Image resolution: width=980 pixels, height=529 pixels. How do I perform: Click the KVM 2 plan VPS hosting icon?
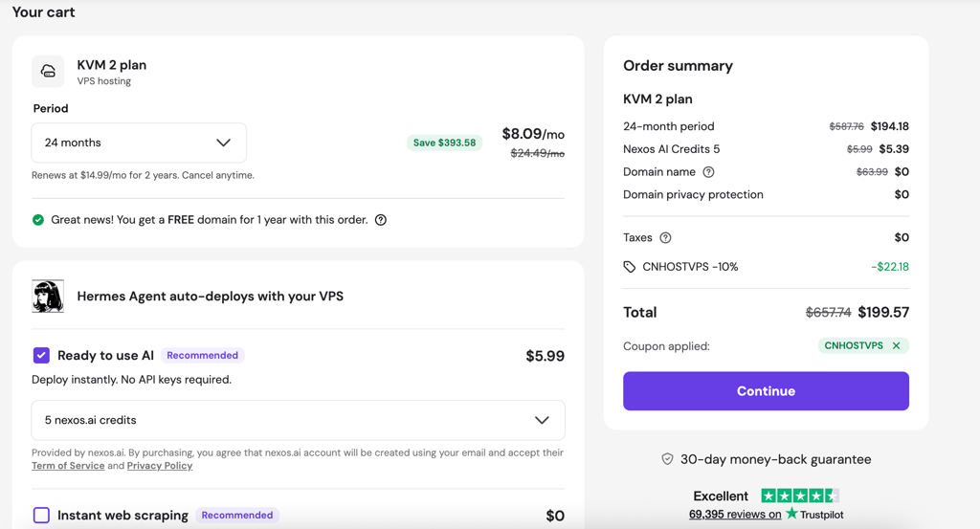(48, 71)
